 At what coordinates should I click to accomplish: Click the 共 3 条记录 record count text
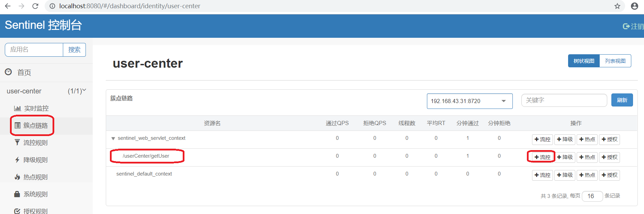pos(554,196)
